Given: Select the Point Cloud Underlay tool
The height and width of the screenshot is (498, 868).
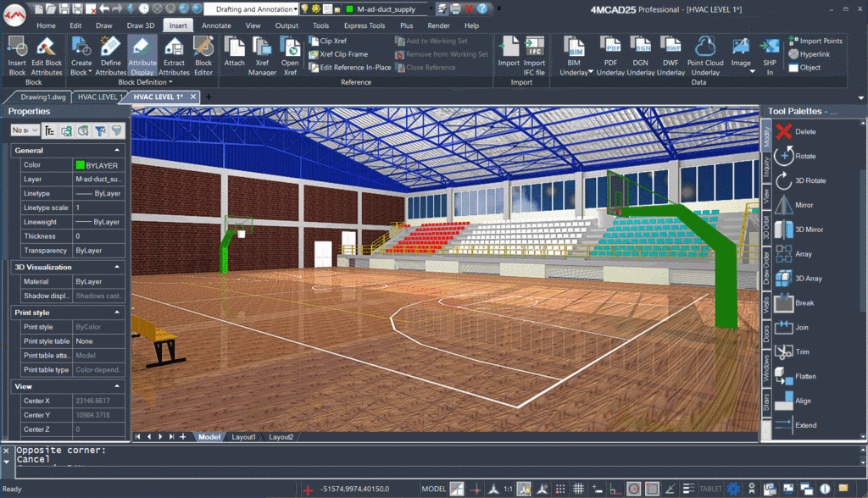Looking at the screenshot, I should [x=705, y=56].
